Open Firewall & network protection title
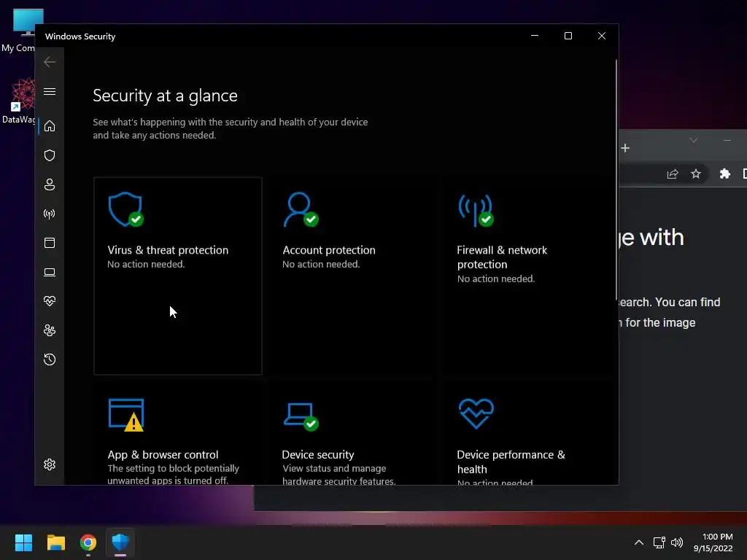This screenshot has width=747, height=560. [x=502, y=257]
